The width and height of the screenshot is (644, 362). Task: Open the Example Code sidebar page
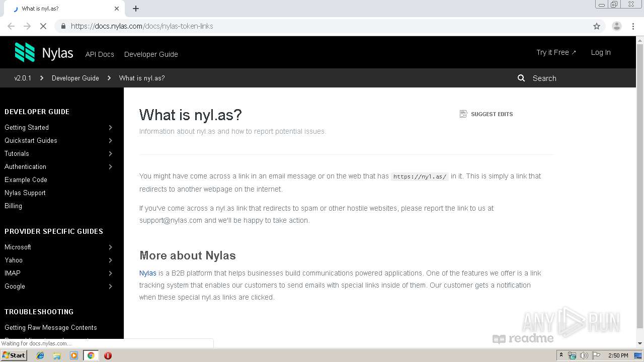26,180
